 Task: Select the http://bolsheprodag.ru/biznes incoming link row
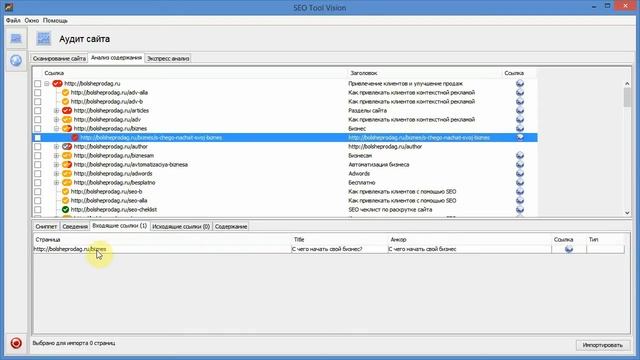(x=329, y=249)
